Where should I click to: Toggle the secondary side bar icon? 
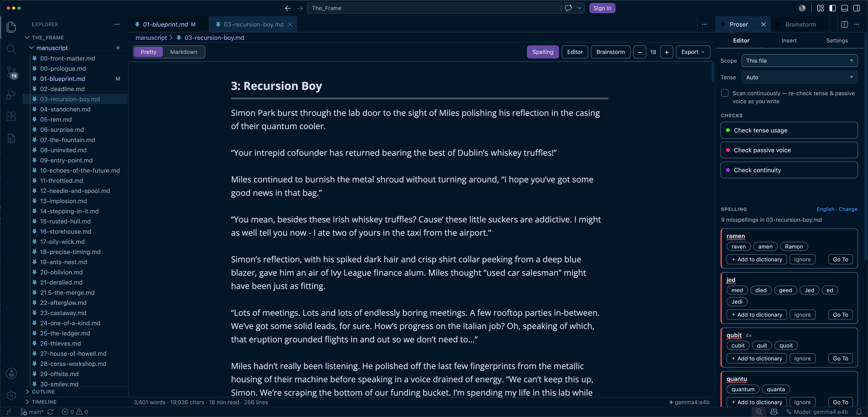coord(857,8)
